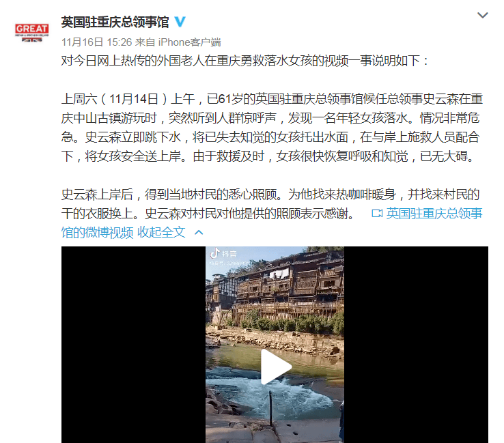The width and height of the screenshot is (504, 443).
Task: Click the right black area of the video player
Action: pyautogui.click(x=416, y=345)
